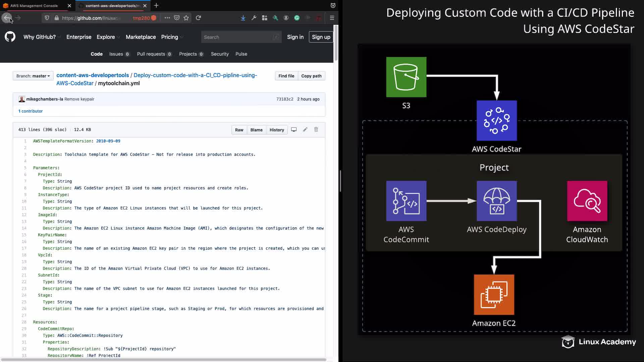Click in the GitHub search field
Viewport: 644px width, 362px height.
(x=238, y=37)
